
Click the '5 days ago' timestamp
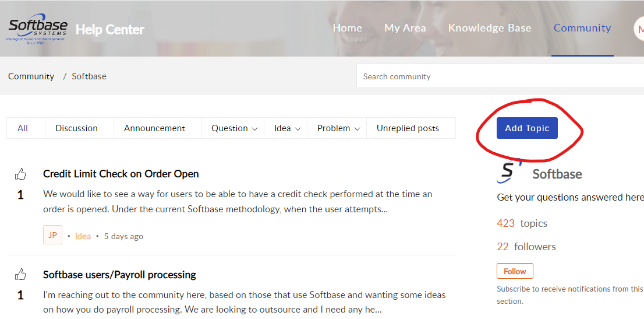pyautogui.click(x=123, y=236)
